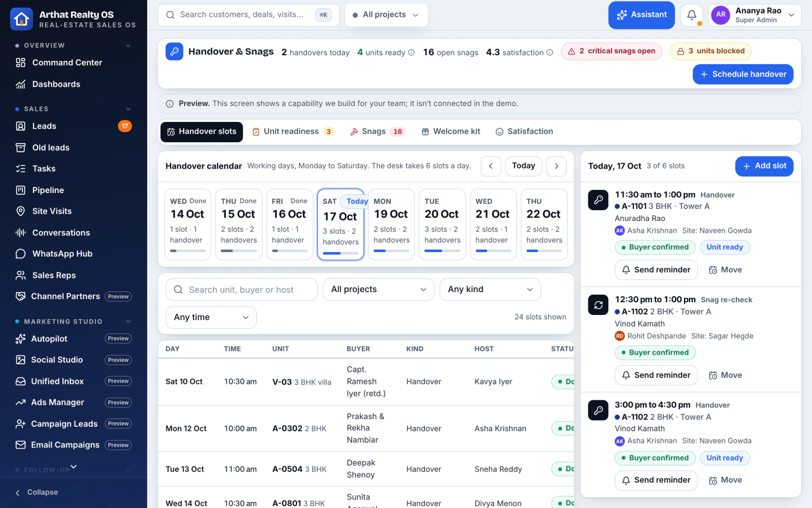812x508 pixels.
Task: Click info icon beside satisfaction
Action: 550,52
